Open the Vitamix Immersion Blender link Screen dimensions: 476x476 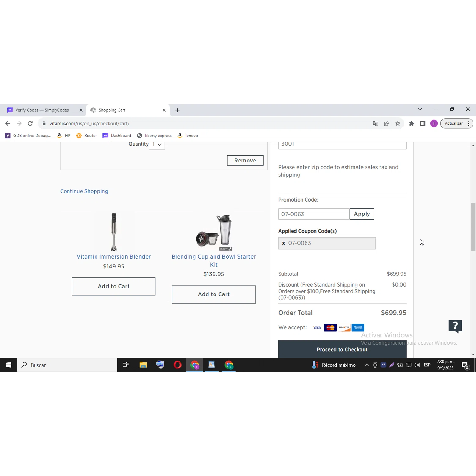(114, 257)
